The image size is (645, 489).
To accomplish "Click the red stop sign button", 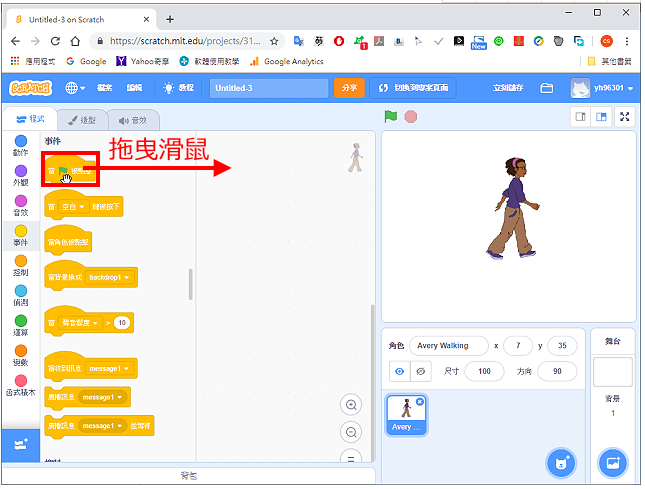I will (411, 117).
